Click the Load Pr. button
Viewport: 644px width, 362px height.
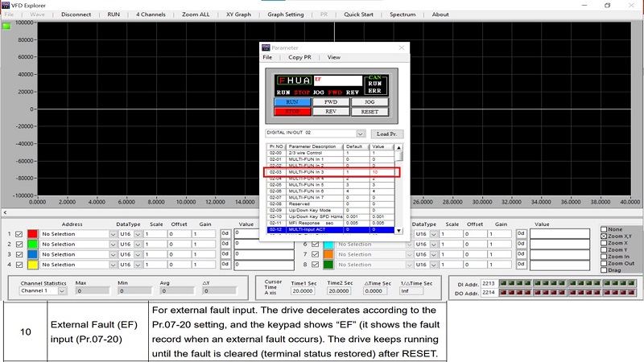(x=387, y=134)
